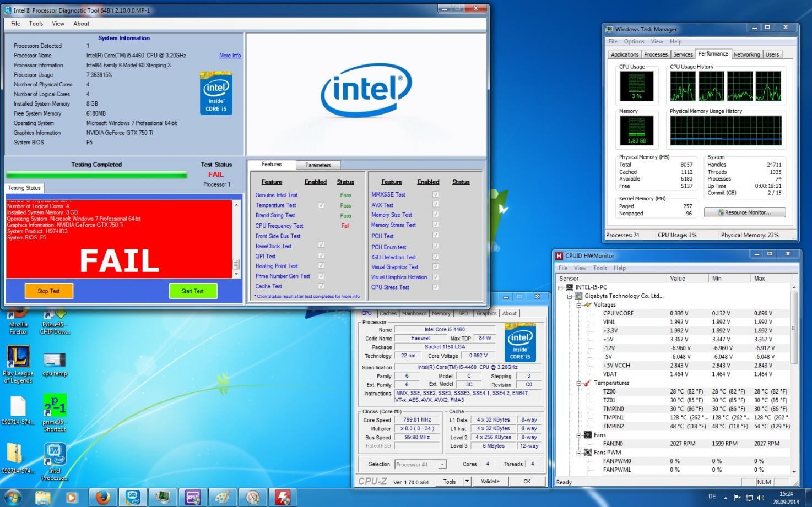Click Intel Core i5 badge in Diagnostic Tool
Viewport: 812px width, 507px height.
click(x=216, y=93)
